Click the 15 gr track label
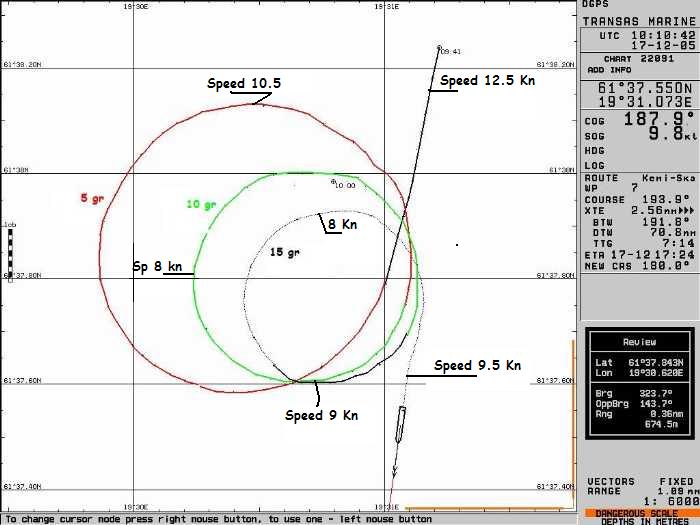This screenshot has width=700, height=525. 285,252
